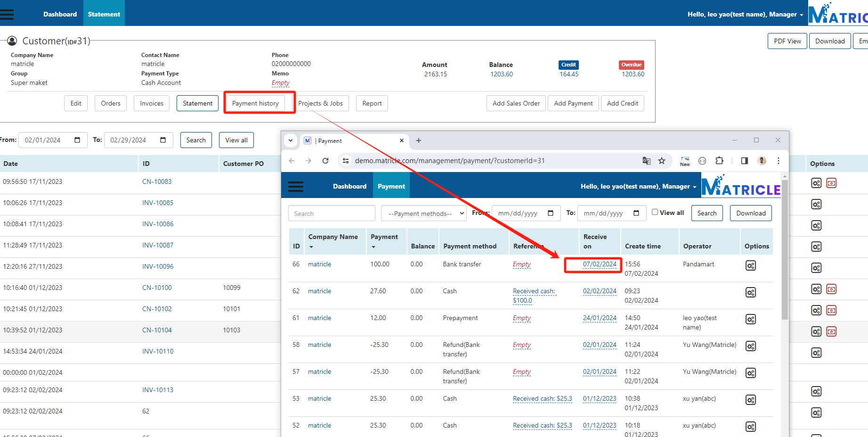This screenshot has width=868, height=437.
Task: Open receive date 07/02/2024 link
Action: coord(600,264)
